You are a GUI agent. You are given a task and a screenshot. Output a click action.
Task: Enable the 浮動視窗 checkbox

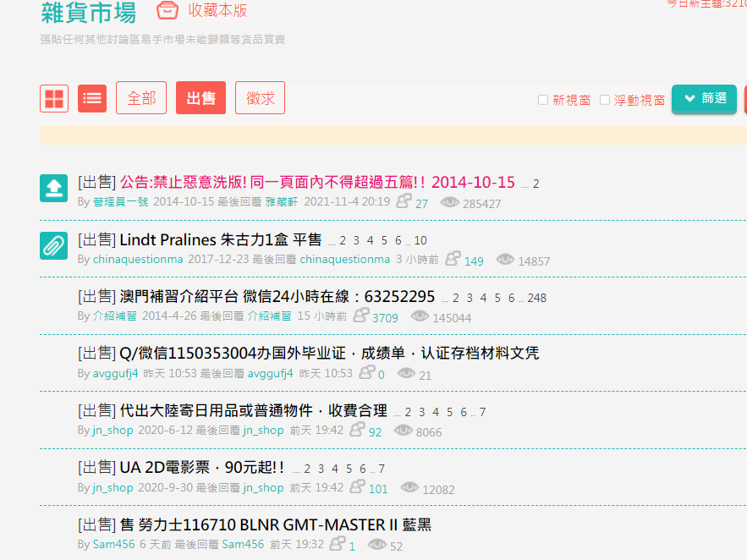coord(605,100)
